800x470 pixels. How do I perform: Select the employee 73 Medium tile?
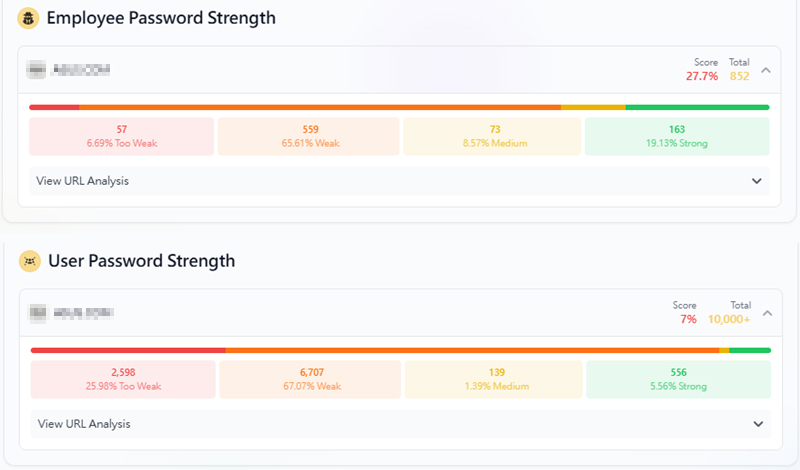(493, 136)
